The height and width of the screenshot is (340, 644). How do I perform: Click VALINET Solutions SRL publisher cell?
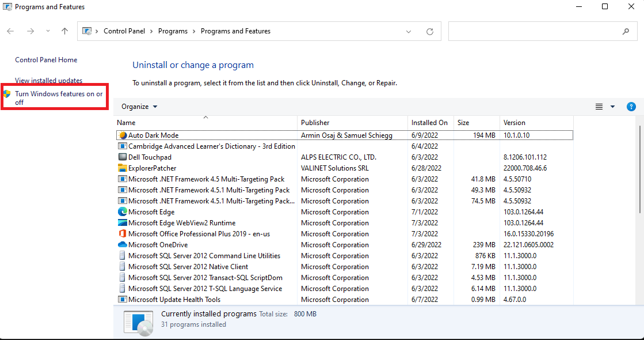pyautogui.click(x=335, y=168)
